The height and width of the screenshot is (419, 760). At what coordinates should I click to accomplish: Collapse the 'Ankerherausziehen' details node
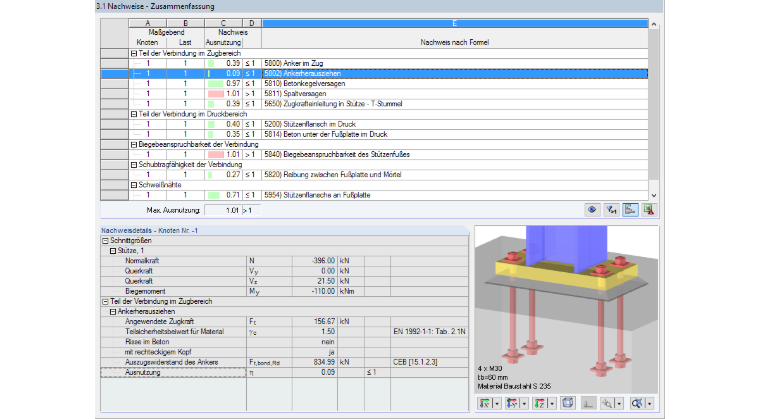[113, 312]
